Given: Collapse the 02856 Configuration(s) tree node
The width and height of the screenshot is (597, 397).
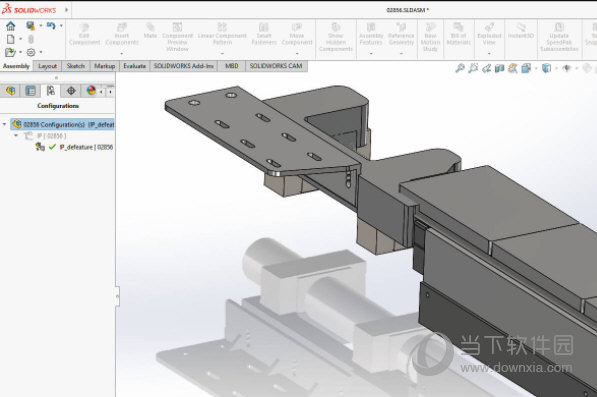Looking at the screenshot, I should [x=5, y=124].
